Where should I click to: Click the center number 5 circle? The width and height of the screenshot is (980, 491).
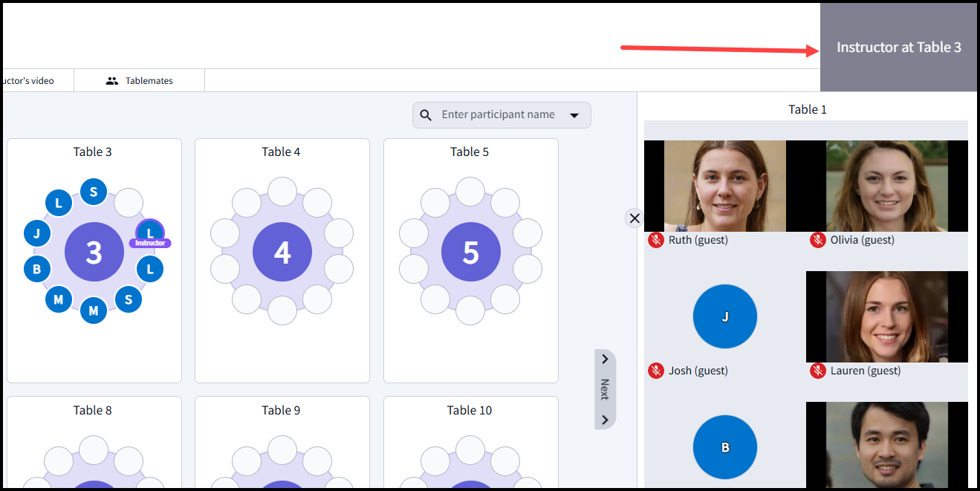[x=470, y=252]
